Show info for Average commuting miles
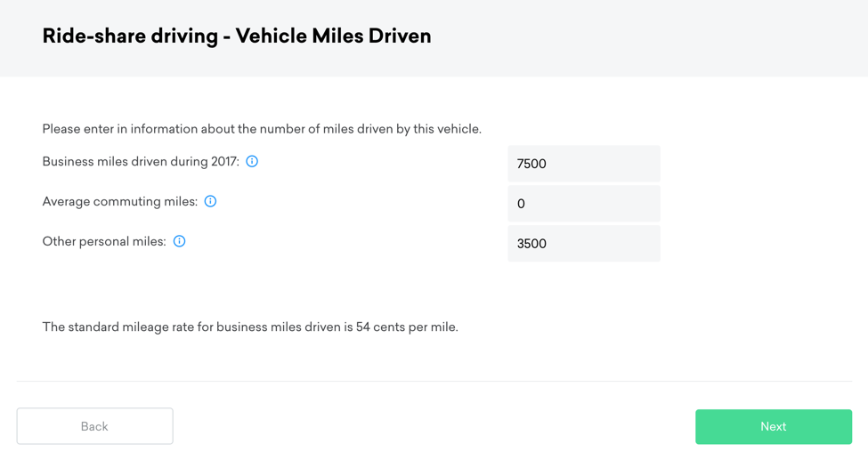868x452 pixels. [x=210, y=202]
